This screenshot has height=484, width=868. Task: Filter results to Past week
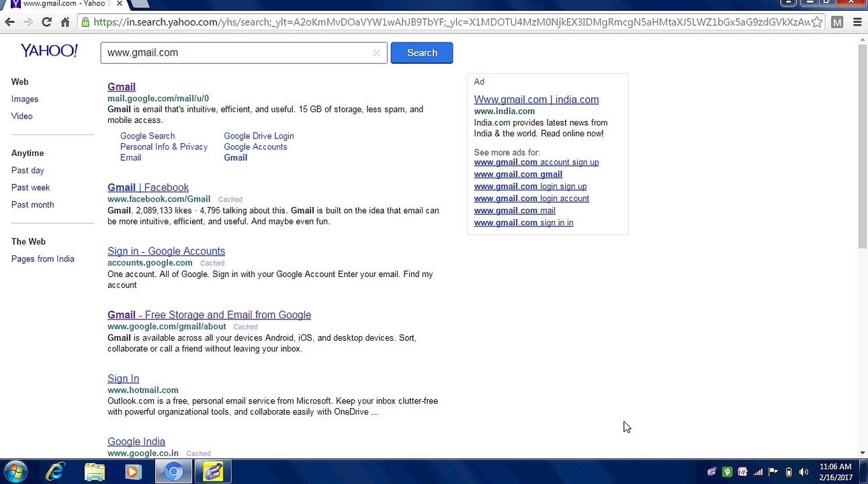(x=30, y=187)
